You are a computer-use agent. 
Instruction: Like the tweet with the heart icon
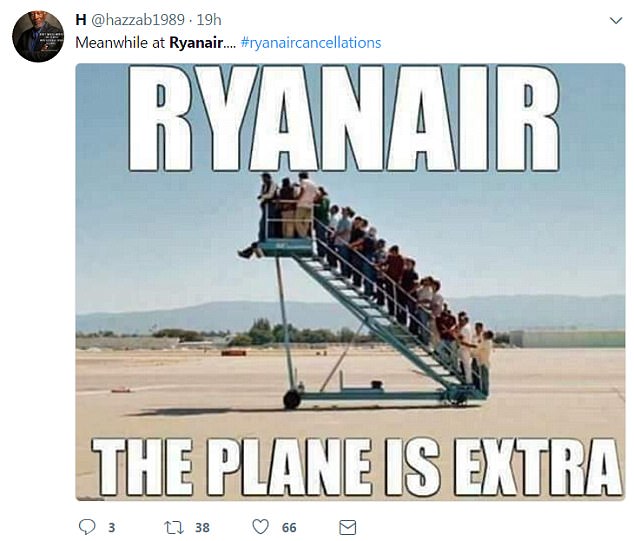pos(261,526)
